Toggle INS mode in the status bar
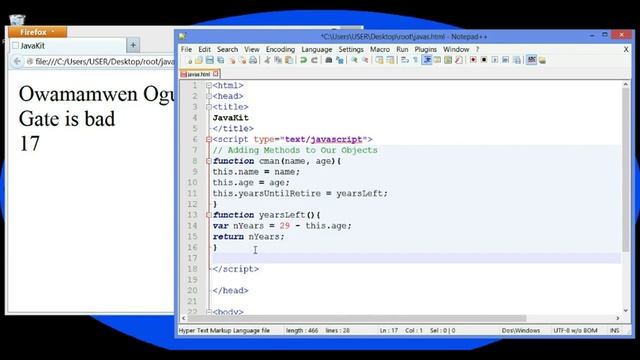 (614, 331)
